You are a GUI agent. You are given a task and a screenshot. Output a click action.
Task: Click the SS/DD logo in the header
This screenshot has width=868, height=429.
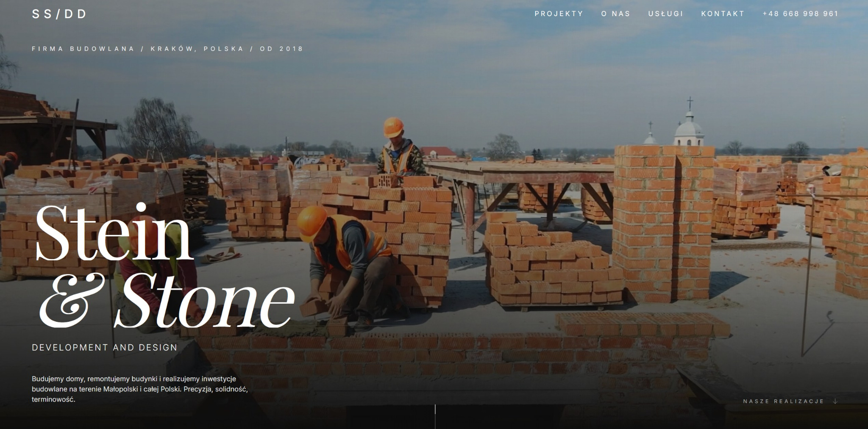tap(59, 14)
